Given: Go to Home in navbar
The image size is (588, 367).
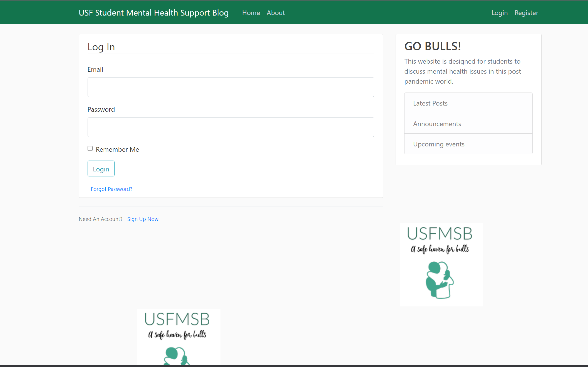Looking at the screenshot, I should coord(251,13).
